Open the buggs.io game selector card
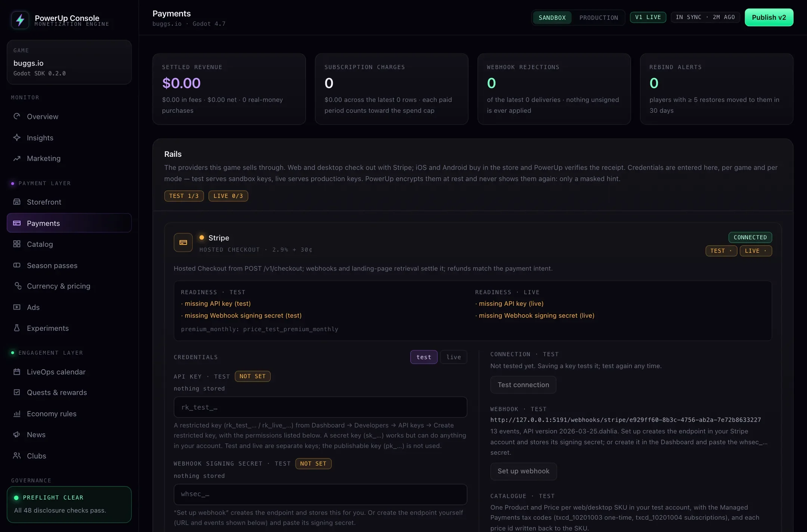 pos(69,62)
